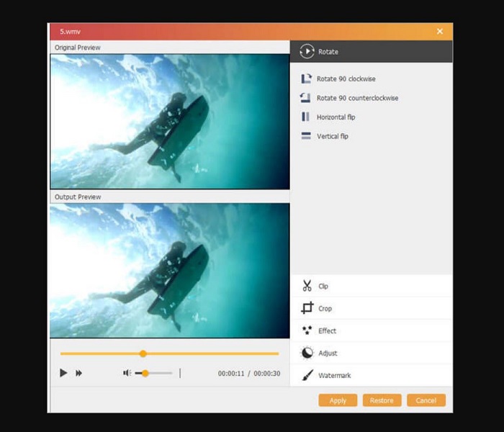Screen dimensions: 504x432
Task: Click the video seek bar handle
Action: [x=143, y=354]
